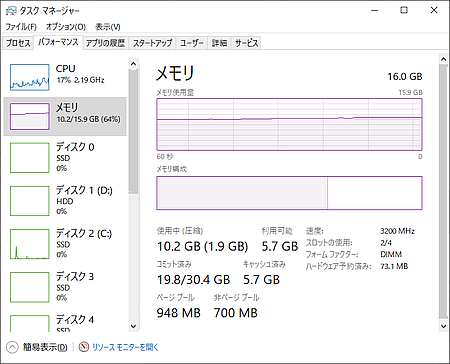Click the 10.2/15.9 GB (64%) sidebar text
Screen dimensions: 450x364
[x=88, y=119]
